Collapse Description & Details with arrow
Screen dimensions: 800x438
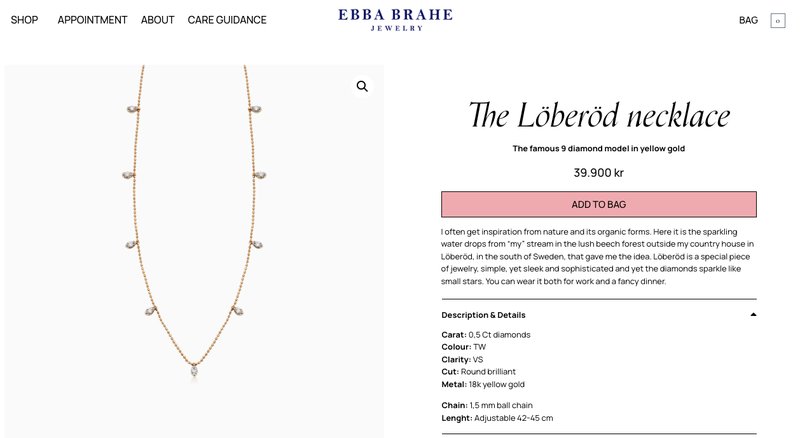coord(752,315)
